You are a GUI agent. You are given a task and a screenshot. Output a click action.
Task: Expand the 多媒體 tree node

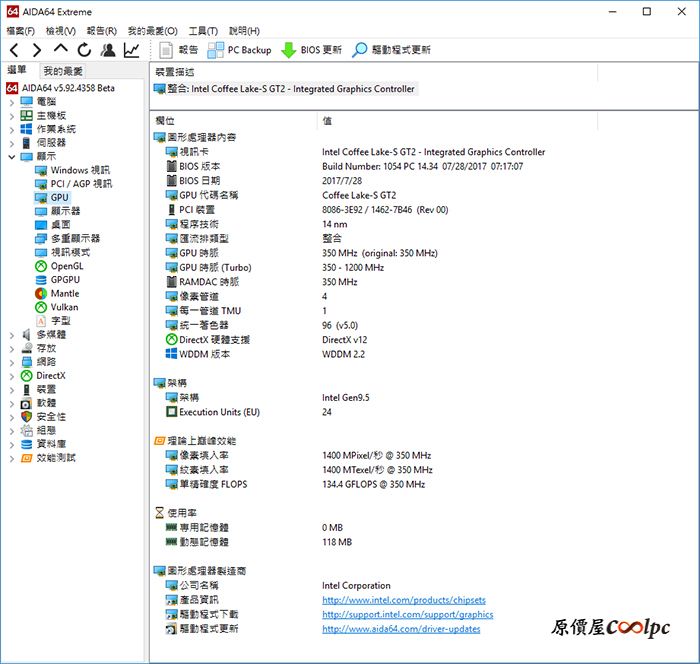point(12,335)
